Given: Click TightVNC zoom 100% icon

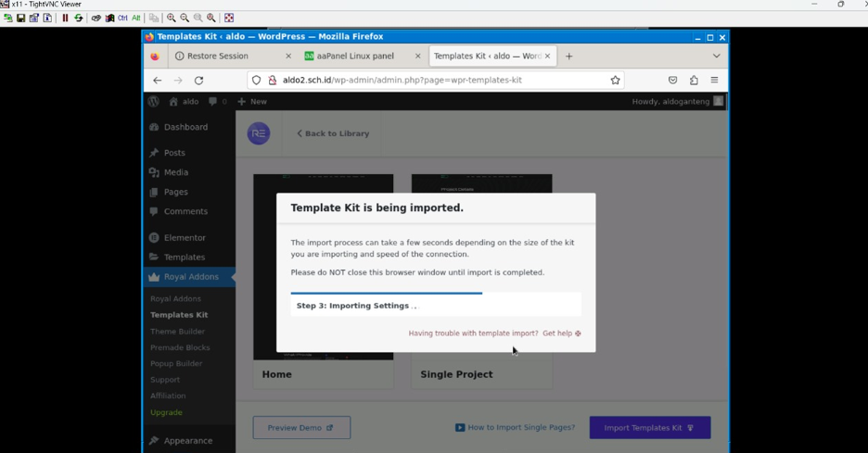Looking at the screenshot, I should tap(198, 18).
